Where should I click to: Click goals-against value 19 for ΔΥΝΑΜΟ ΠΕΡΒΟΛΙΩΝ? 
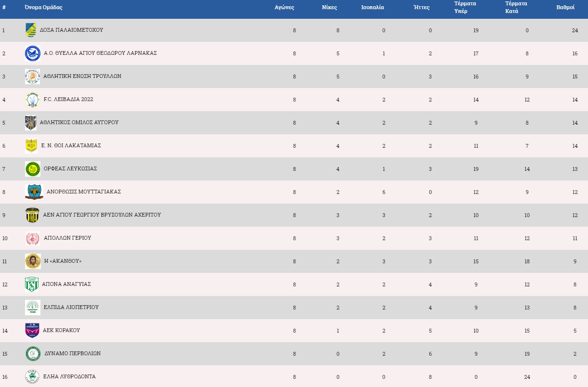point(527,354)
